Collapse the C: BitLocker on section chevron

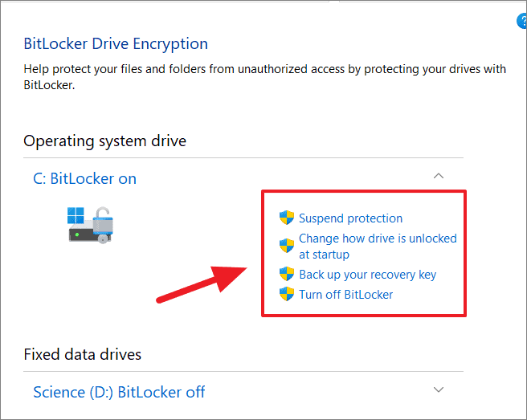tap(439, 176)
